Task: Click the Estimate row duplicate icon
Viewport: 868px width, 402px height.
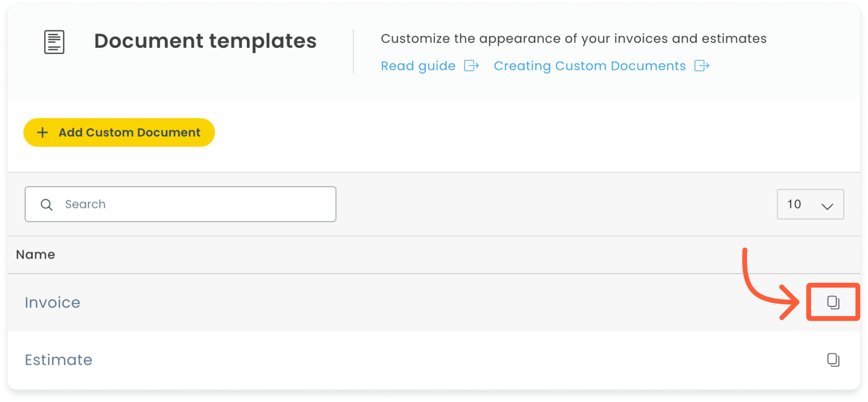Action: pos(833,360)
